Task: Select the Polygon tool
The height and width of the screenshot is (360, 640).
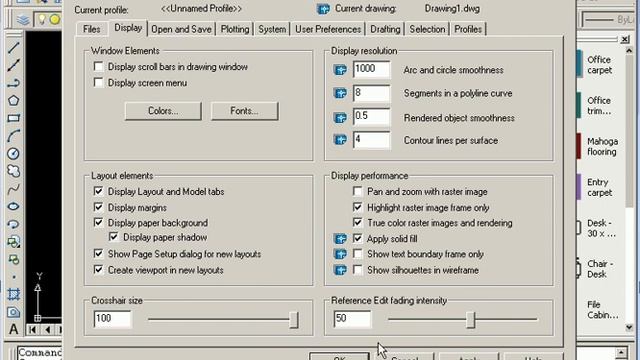Action: [13, 100]
